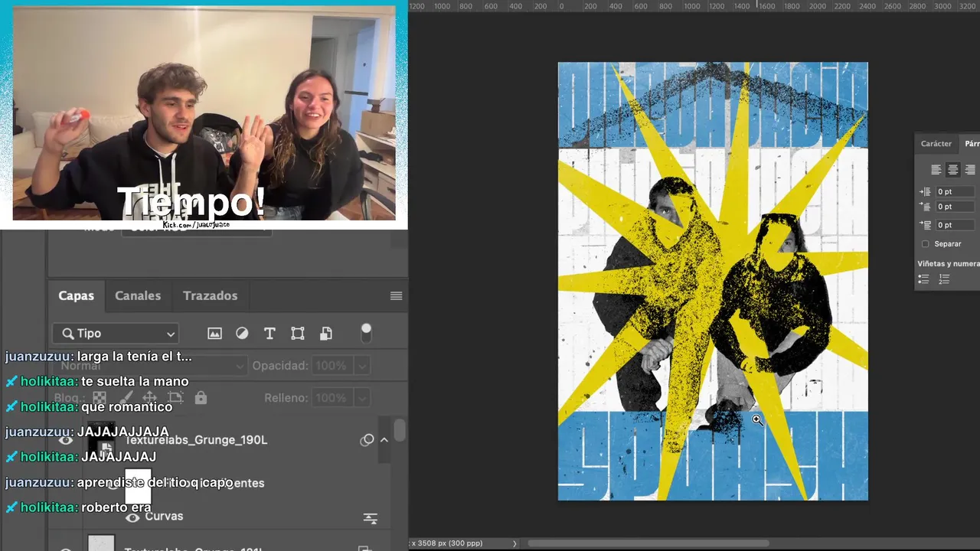Image resolution: width=980 pixels, height=551 pixels.
Task: Align paragraph text right
Action: 970,170
